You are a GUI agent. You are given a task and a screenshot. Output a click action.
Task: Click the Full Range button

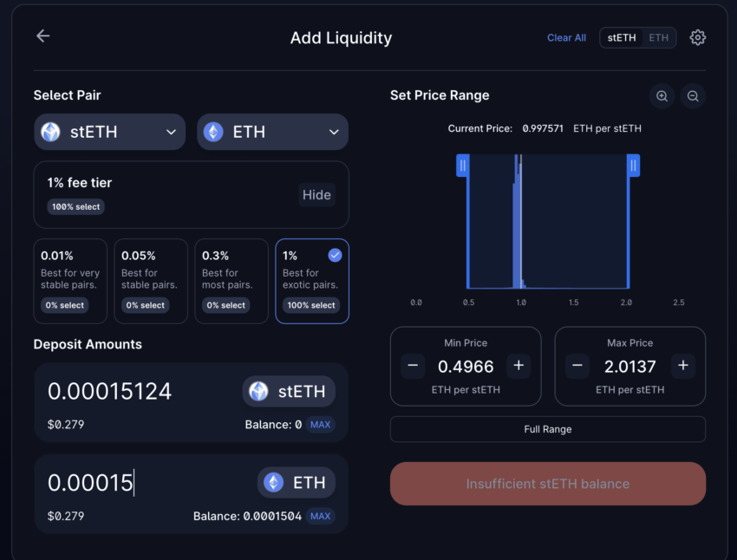(547, 429)
